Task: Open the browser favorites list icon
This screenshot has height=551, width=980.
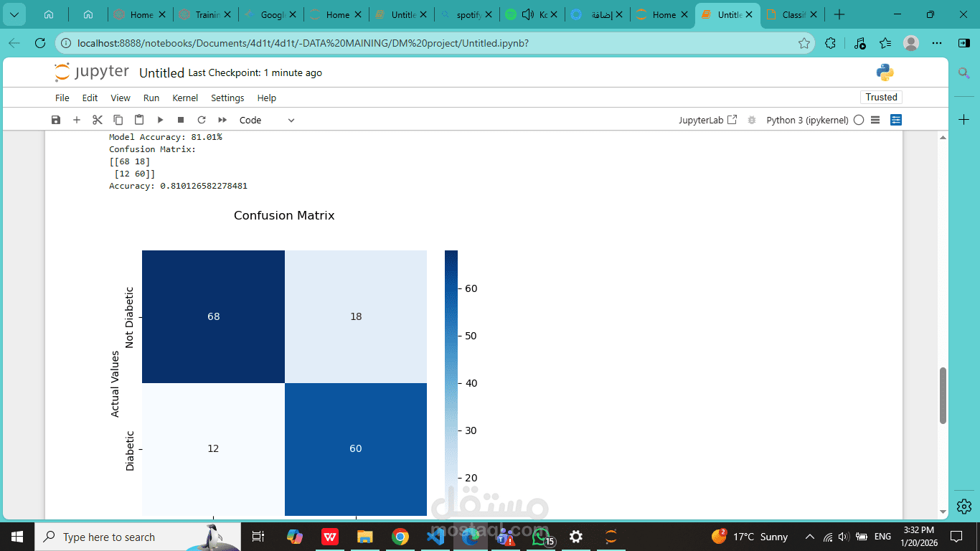Action: (885, 43)
